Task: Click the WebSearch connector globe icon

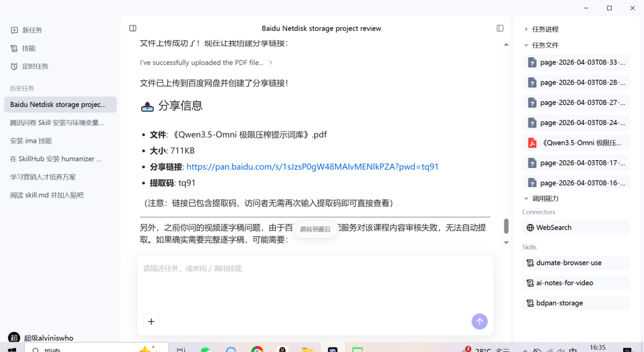Action: 530,227
